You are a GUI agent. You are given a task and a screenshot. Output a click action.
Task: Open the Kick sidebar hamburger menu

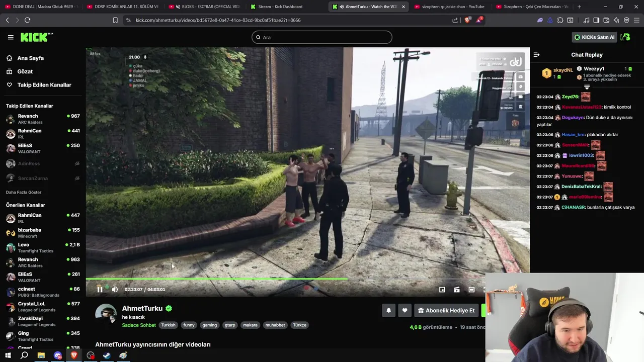11,37
